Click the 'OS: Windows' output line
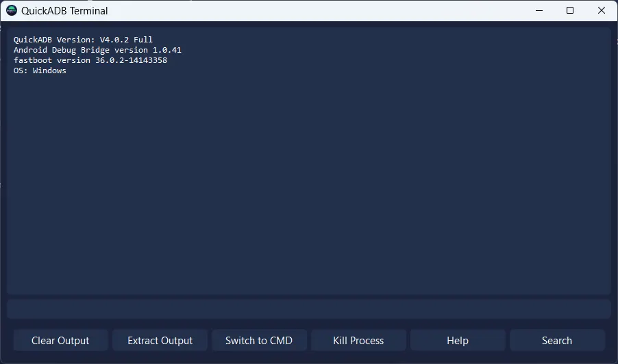Image resolution: width=618 pixels, height=364 pixels. coord(40,70)
